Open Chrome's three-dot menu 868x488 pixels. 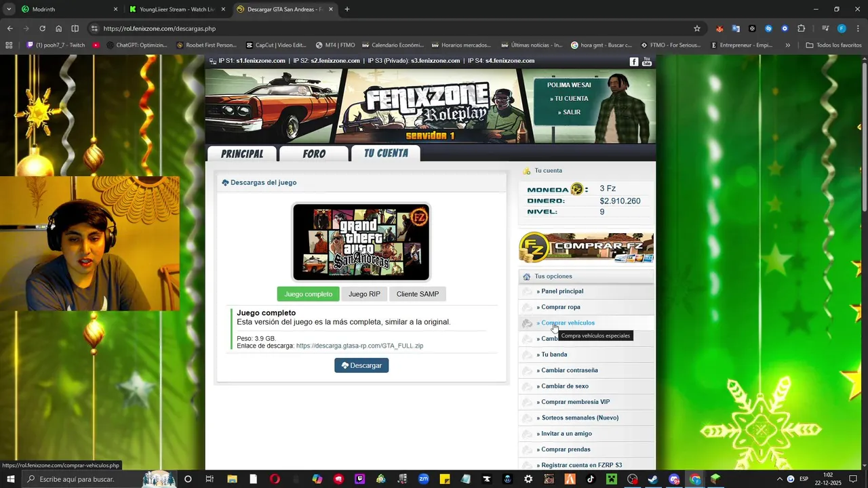point(857,28)
